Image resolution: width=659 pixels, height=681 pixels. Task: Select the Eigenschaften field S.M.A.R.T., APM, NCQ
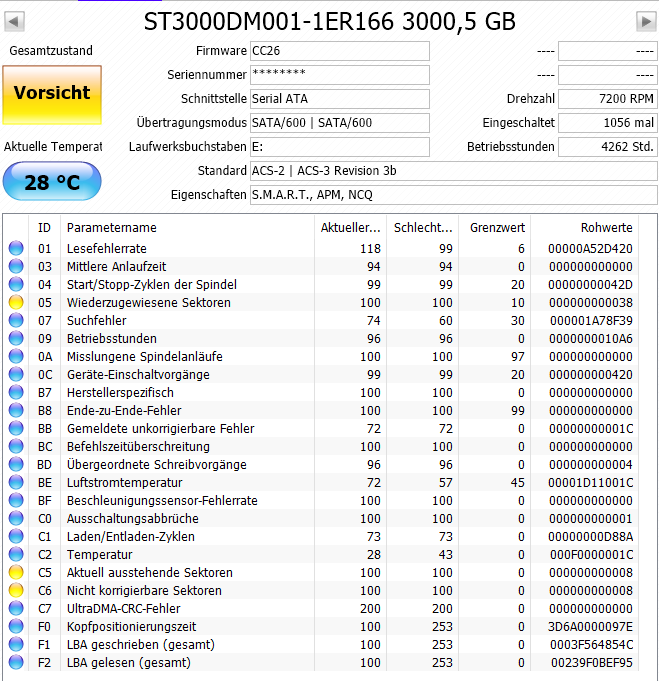pos(454,195)
